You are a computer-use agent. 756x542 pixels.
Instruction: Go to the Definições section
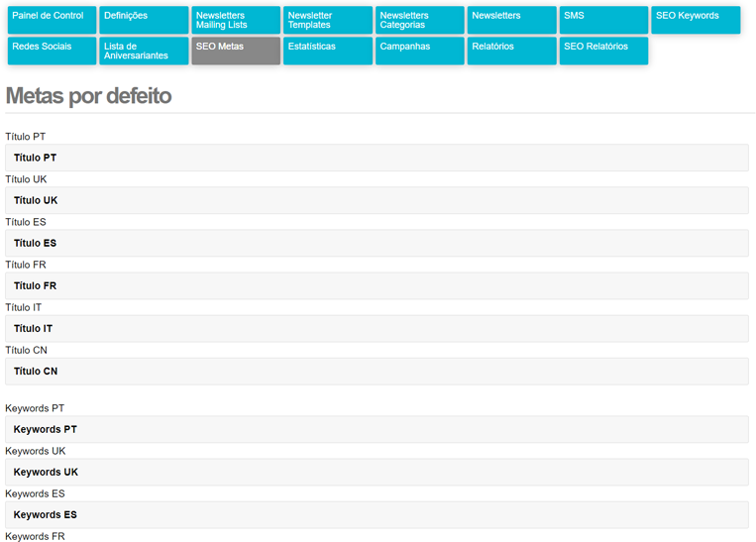[x=144, y=20]
